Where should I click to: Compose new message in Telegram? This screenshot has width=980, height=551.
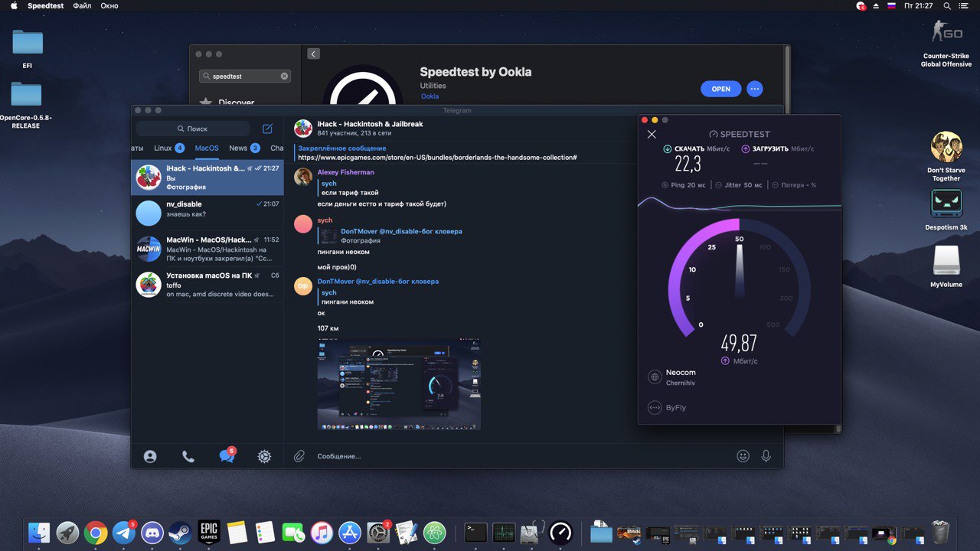(x=267, y=129)
